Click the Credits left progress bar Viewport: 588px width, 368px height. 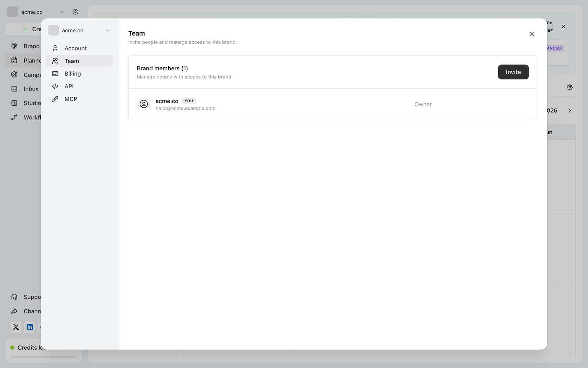(44, 357)
